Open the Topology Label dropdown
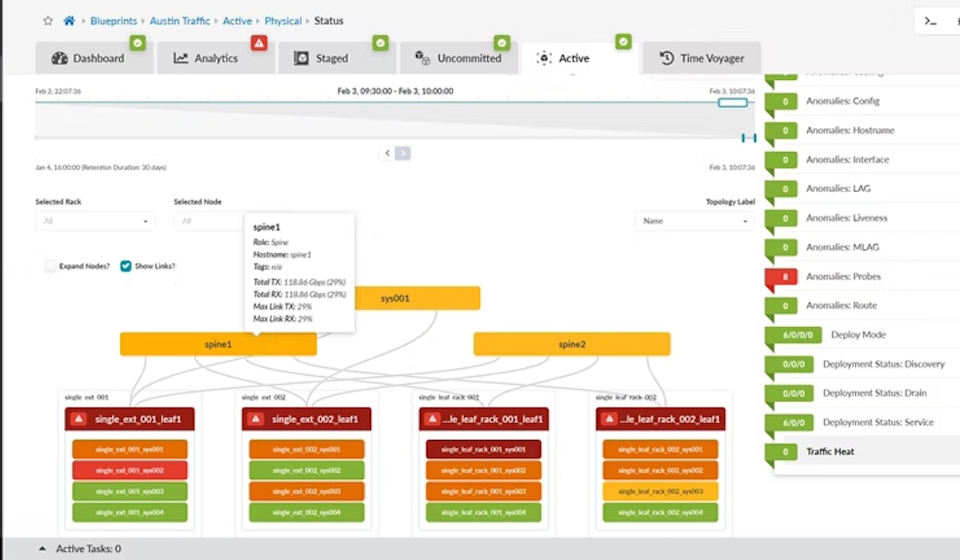Image resolution: width=960 pixels, height=560 pixels. coord(694,221)
